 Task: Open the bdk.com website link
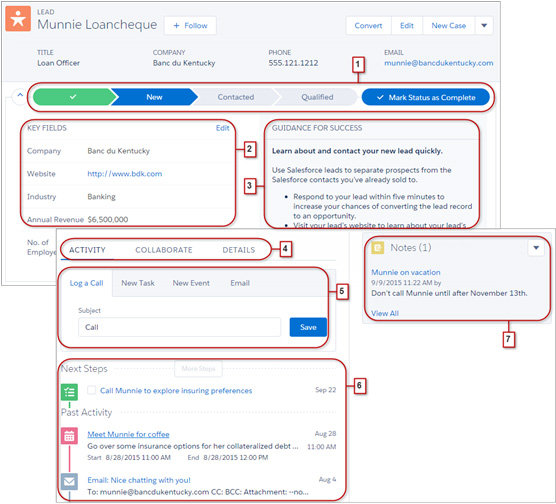pos(124,174)
